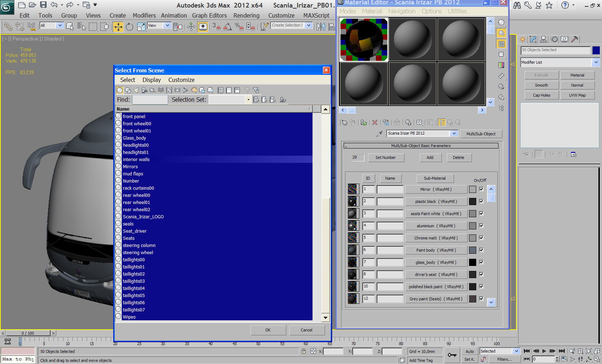Open Select by Name from main toolbar

click(81, 26)
